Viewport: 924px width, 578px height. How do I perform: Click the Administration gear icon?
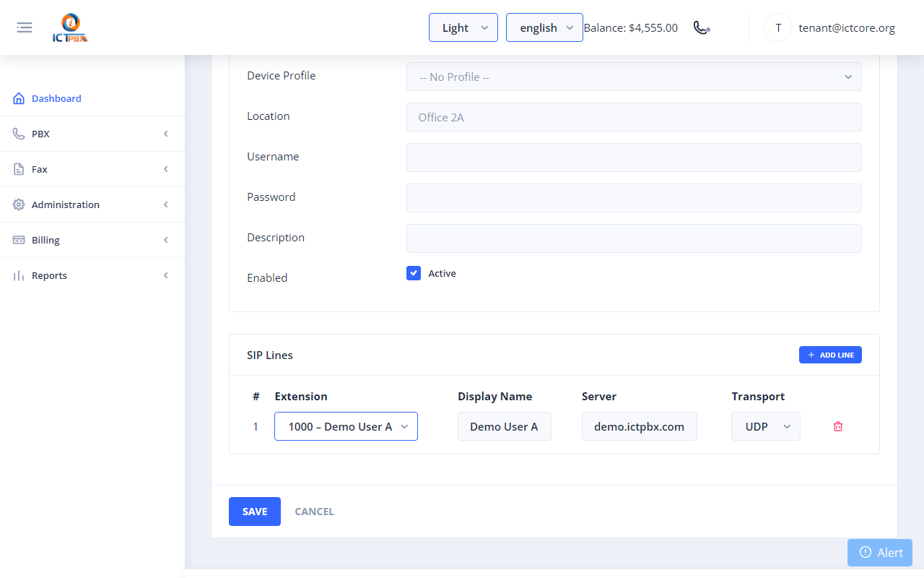(x=19, y=204)
